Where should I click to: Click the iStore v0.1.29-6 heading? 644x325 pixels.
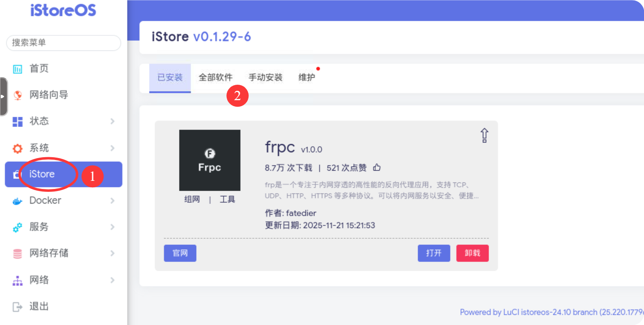tap(201, 37)
